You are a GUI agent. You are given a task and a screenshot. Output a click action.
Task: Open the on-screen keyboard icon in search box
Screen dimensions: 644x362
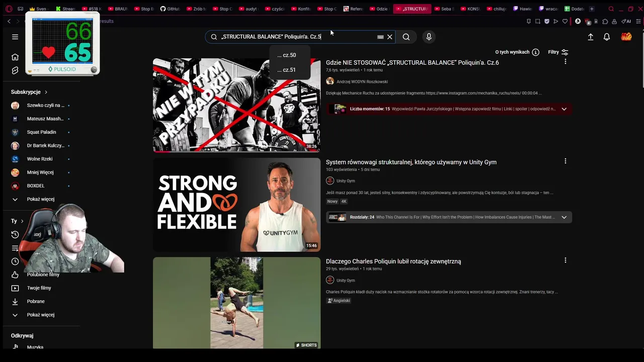pyautogui.click(x=380, y=37)
